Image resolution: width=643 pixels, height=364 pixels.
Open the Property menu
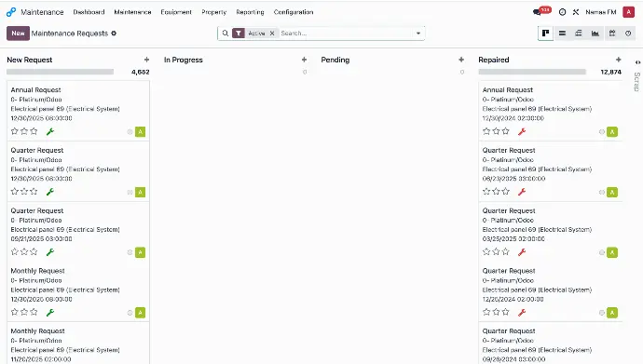point(214,12)
